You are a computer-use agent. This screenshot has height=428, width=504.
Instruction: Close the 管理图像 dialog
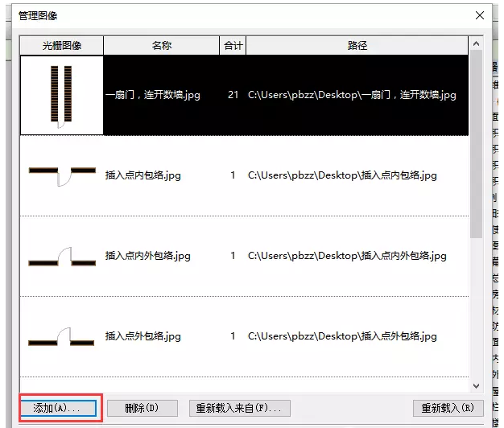pos(481,15)
